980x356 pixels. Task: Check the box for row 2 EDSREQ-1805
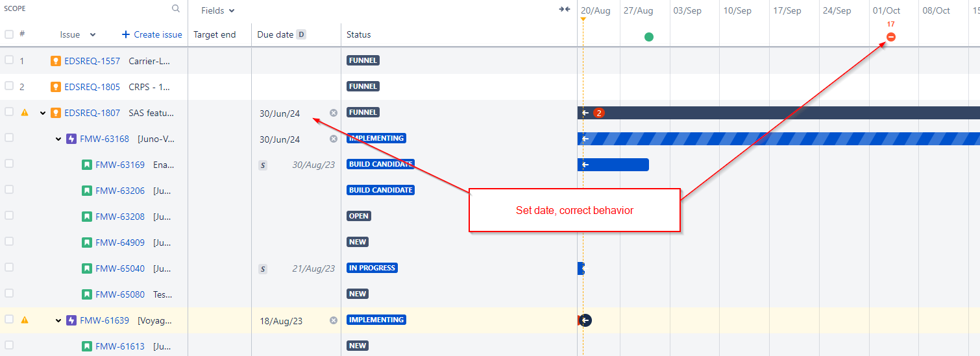click(x=9, y=86)
